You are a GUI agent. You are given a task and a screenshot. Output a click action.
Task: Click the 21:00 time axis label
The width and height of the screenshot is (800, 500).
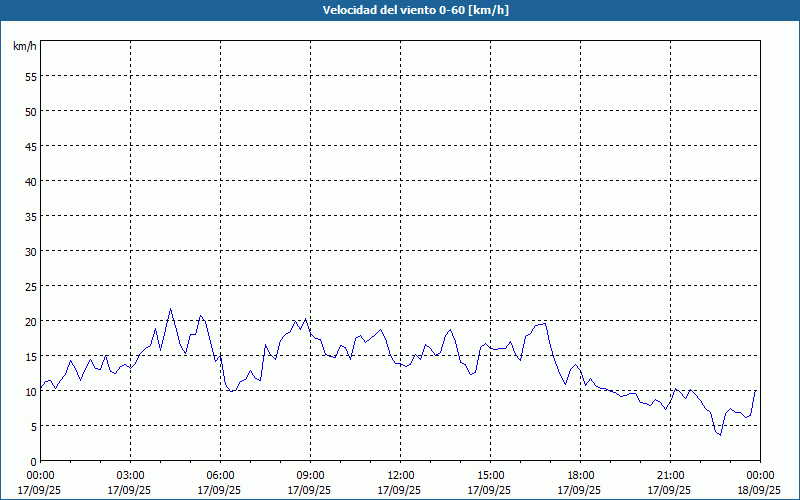click(671, 475)
